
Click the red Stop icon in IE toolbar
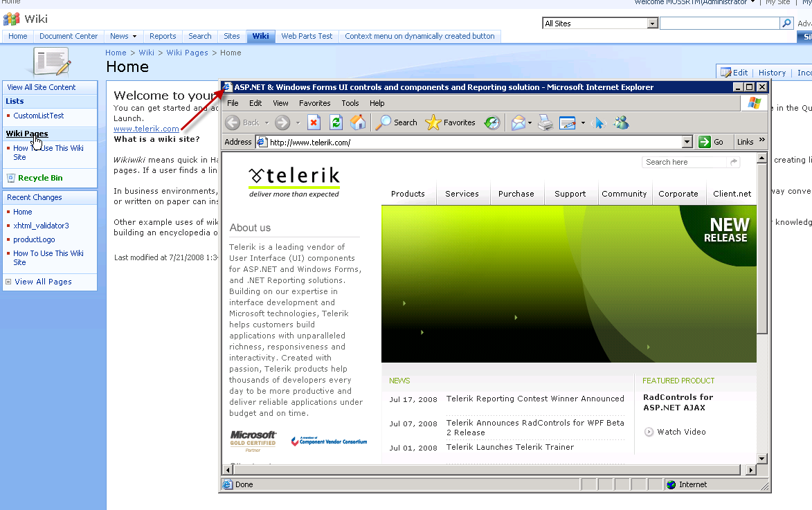pos(314,122)
